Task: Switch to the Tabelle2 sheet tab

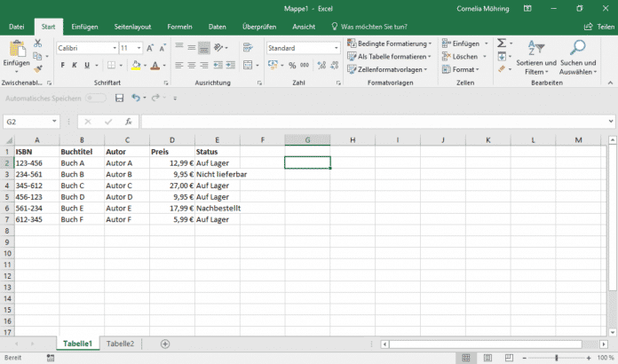Action: click(x=121, y=344)
